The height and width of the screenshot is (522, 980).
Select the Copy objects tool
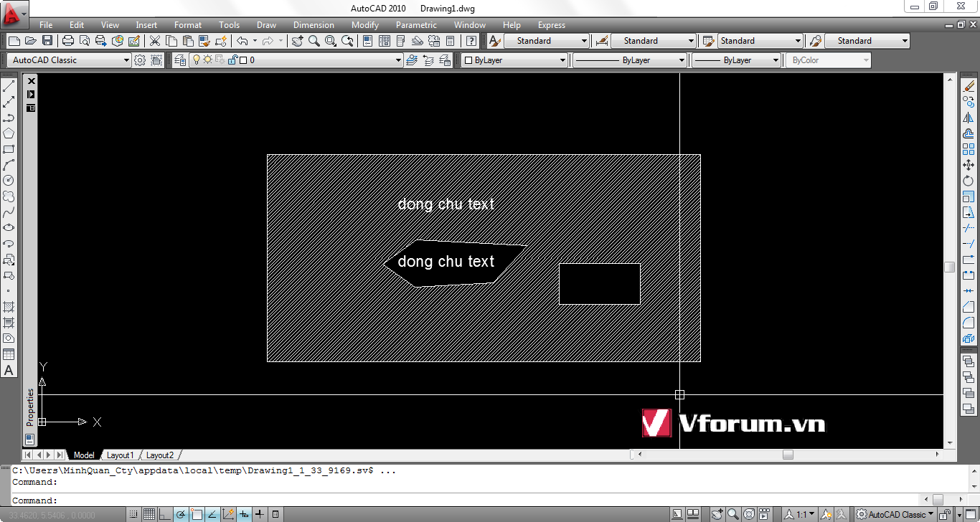[x=969, y=102]
